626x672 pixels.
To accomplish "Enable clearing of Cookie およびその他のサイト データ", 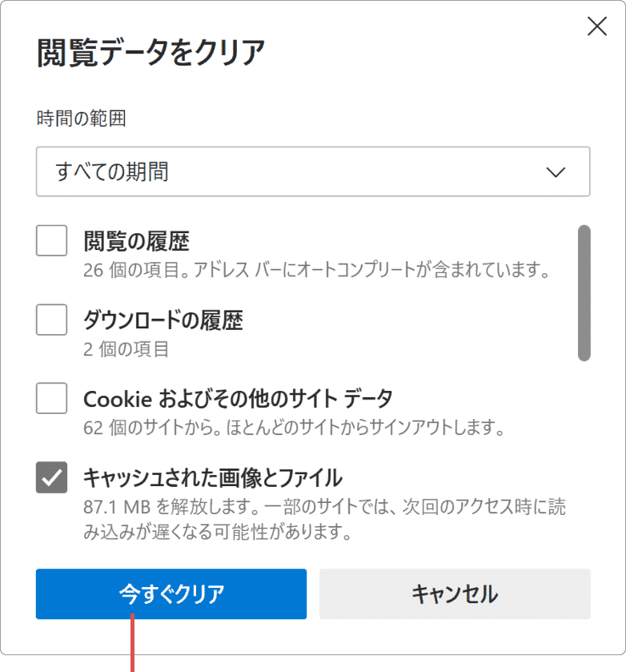I will 51,398.
